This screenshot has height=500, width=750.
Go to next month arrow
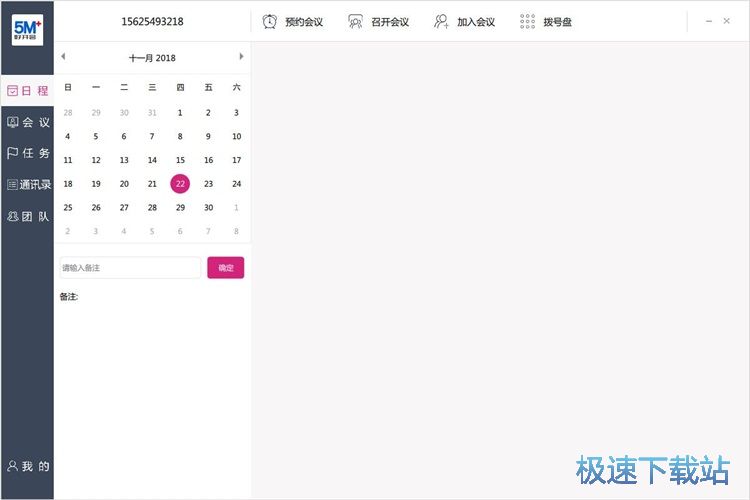click(242, 56)
